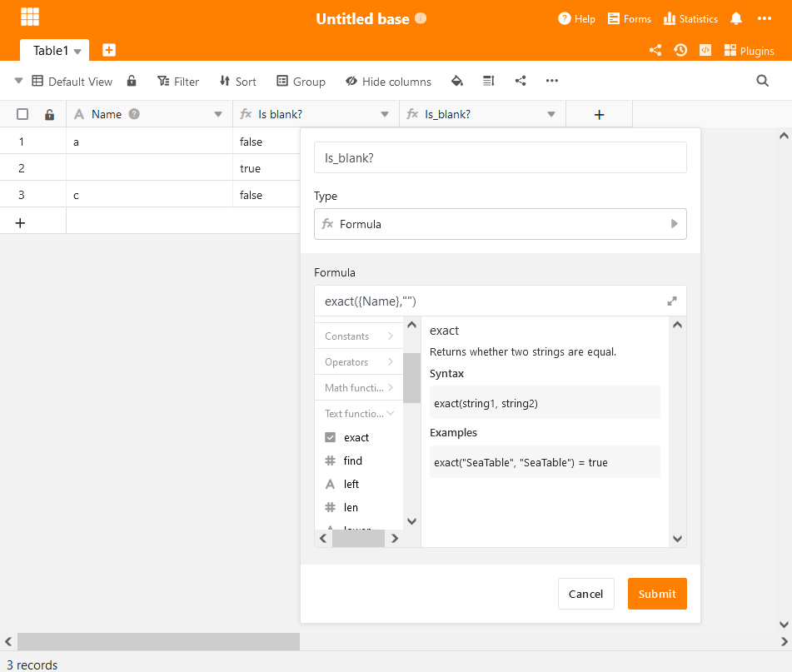Click the row color paint bucket icon

[456, 81]
